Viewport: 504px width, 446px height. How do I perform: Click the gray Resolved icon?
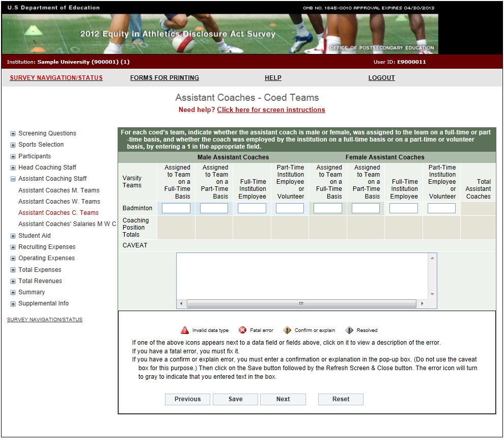tap(349, 330)
